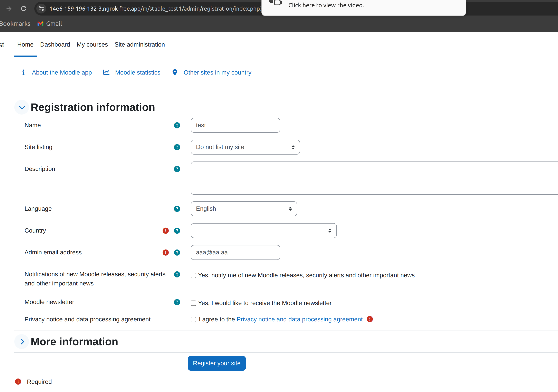
Task: Click the browser forward arrow
Action: pyautogui.click(x=9, y=9)
